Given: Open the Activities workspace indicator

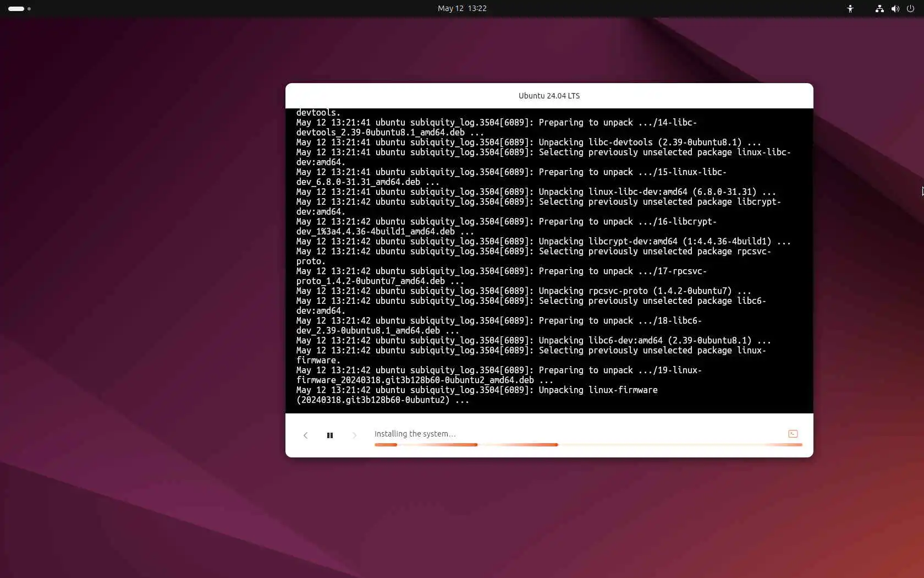Looking at the screenshot, I should [x=19, y=8].
